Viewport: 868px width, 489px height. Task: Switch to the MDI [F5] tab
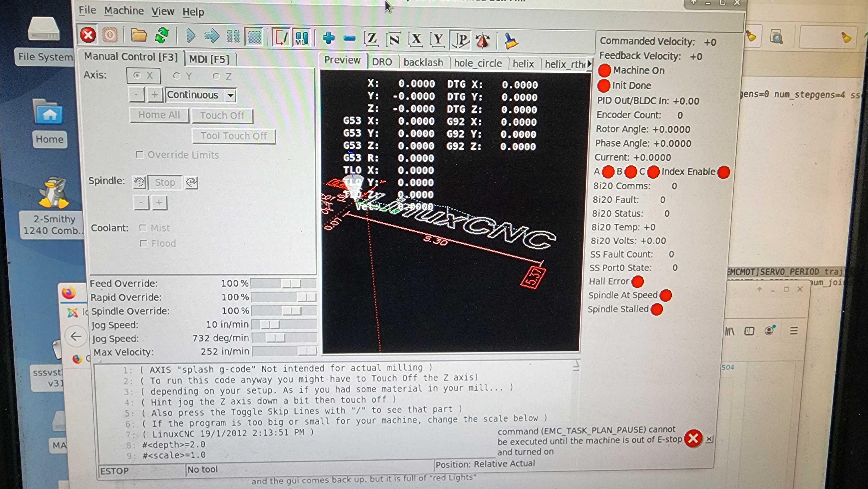[x=209, y=59]
